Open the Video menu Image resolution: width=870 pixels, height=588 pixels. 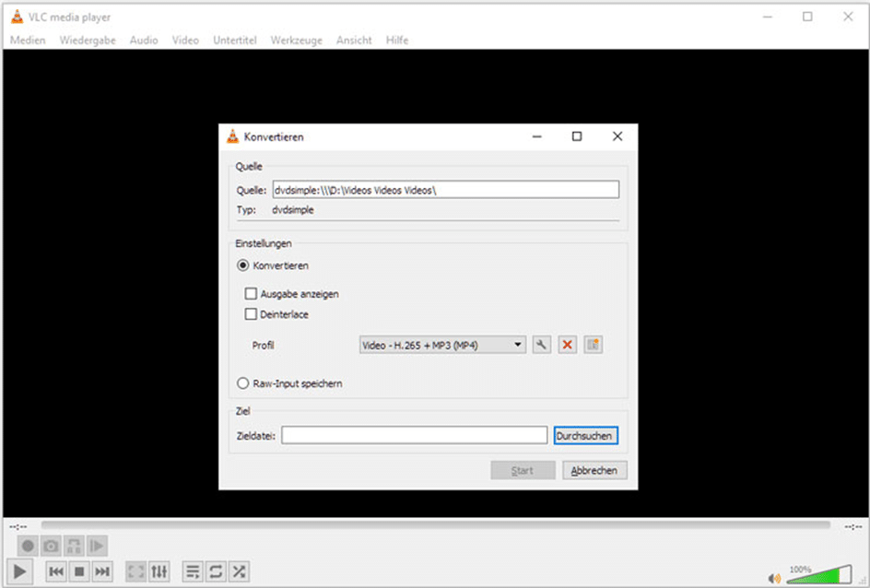[x=185, y=40]
